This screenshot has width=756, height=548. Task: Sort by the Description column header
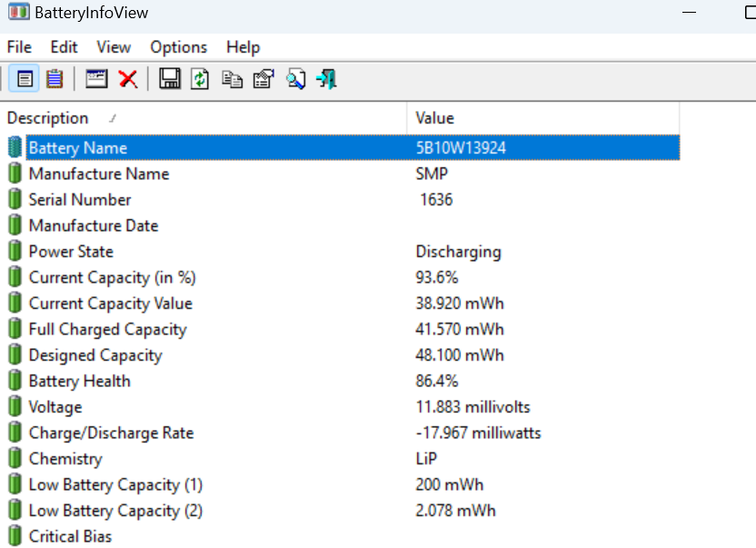pos(204,118)
